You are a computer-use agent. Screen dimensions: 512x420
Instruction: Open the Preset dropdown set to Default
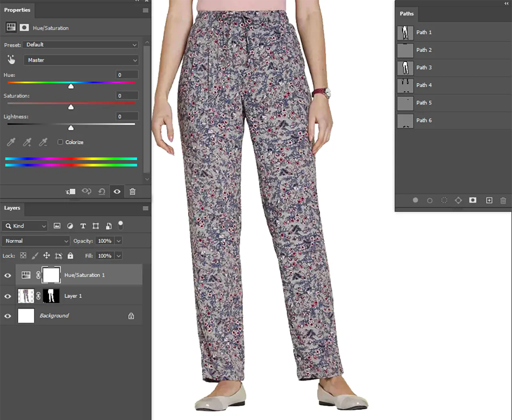[x=80, y=45]
